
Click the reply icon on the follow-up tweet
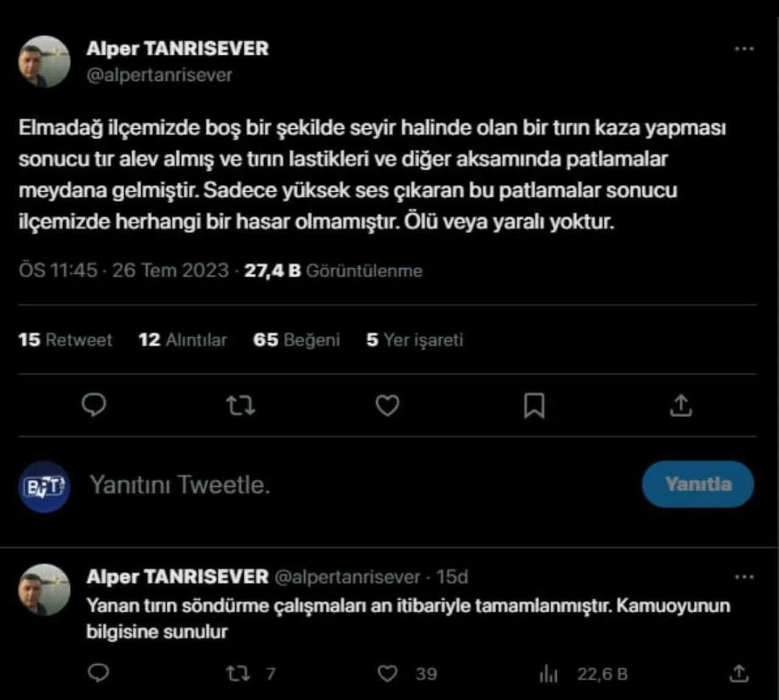[x=99, y=673]
